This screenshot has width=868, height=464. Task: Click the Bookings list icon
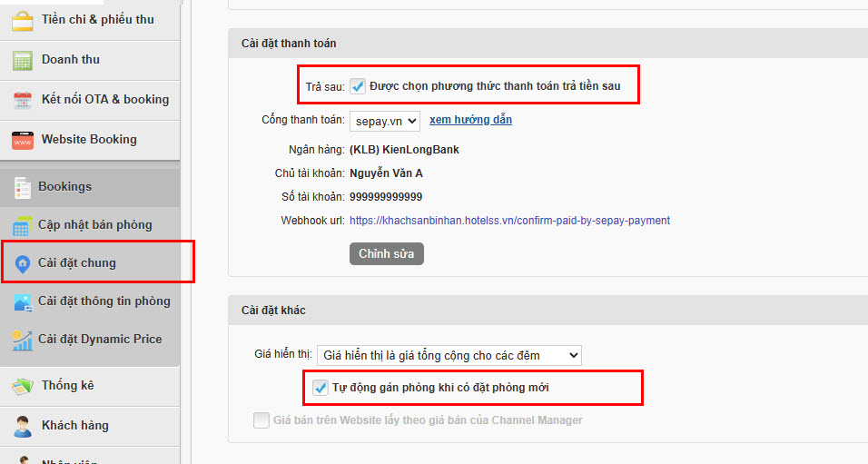click(x=22, y=188)
